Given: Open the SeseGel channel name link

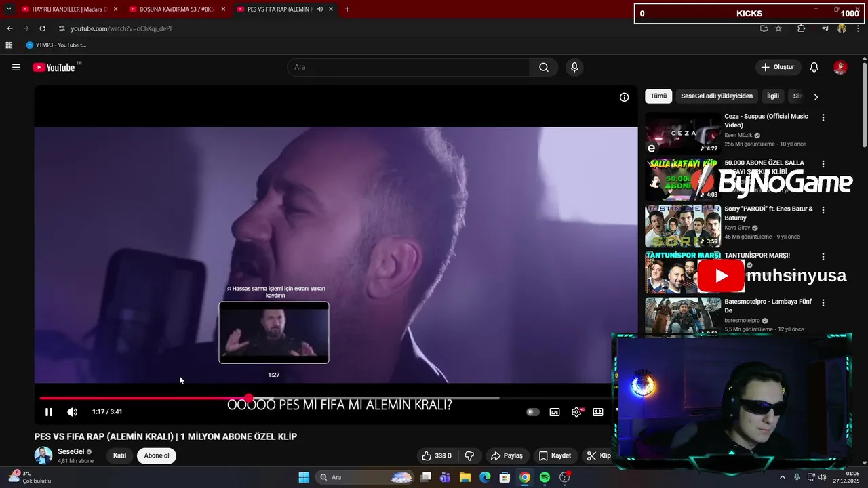Looking at the screenshot, I should (71, 451).
